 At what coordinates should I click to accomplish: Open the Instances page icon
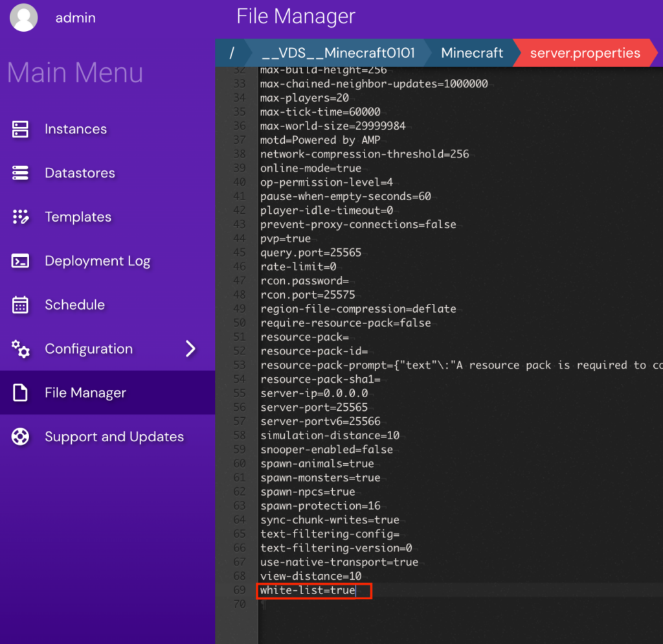(x=20, y=129)
